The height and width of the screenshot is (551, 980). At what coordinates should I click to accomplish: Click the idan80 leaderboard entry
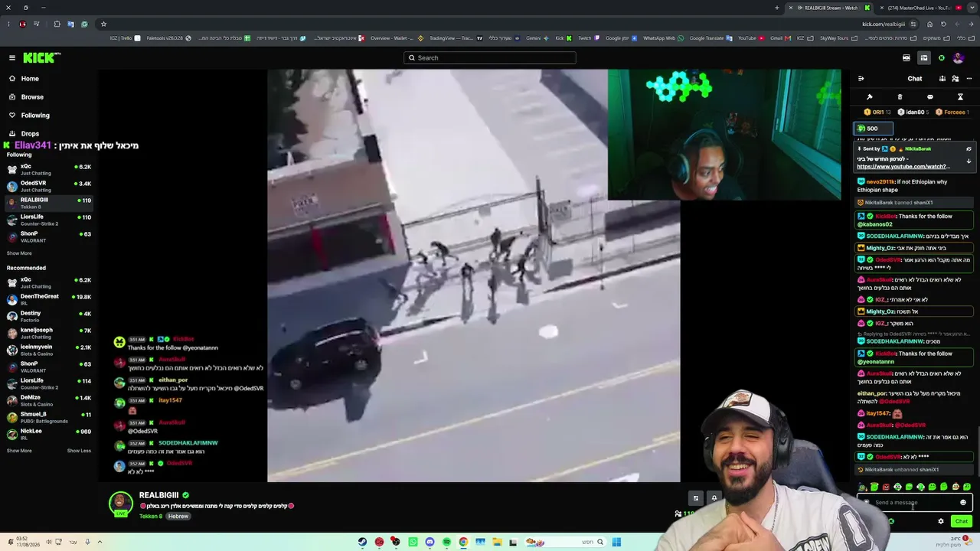point(915,112)
